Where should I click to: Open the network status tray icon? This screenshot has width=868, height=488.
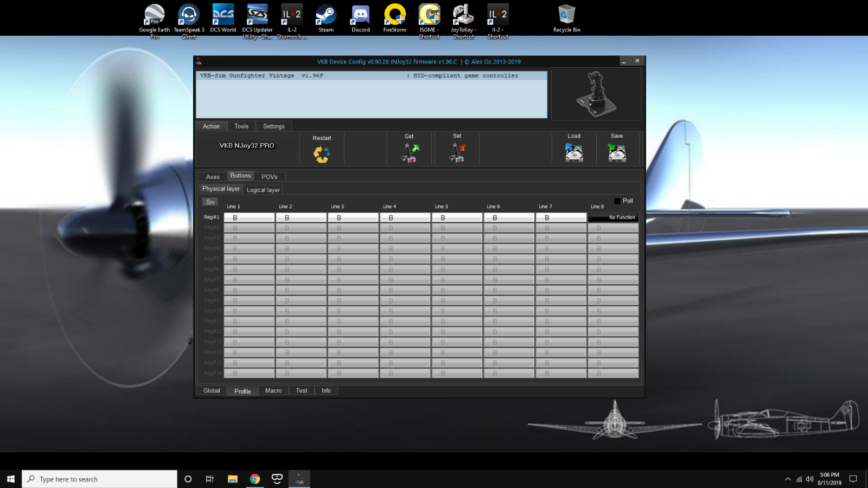pyautogui.click(x=799, y=479)
